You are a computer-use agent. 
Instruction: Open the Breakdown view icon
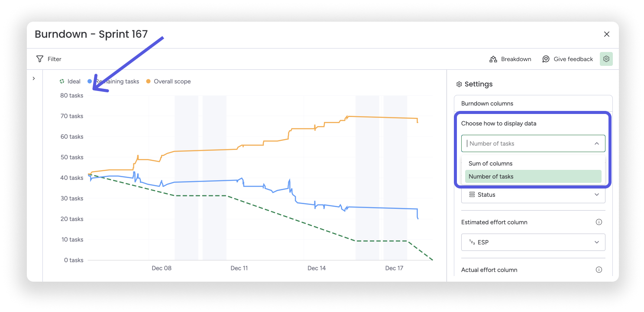493,58
